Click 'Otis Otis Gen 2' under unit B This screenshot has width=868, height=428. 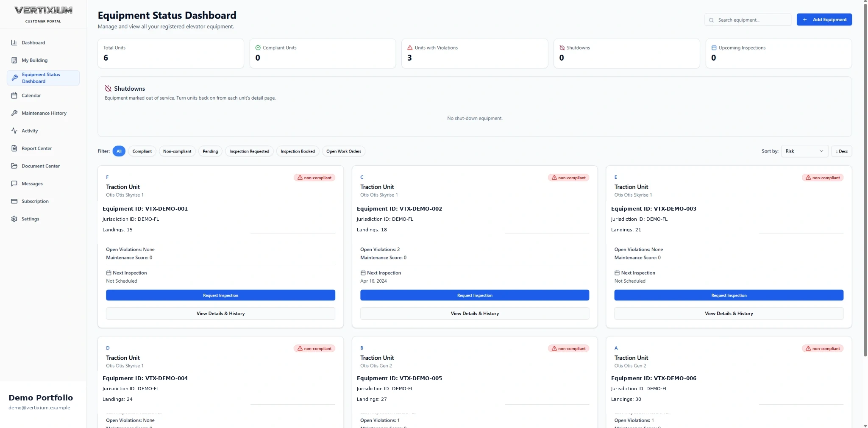coord(376,366)
